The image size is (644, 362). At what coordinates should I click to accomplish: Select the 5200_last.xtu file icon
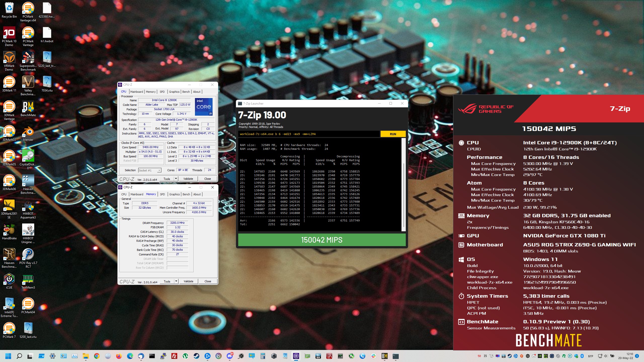[28, 330]
